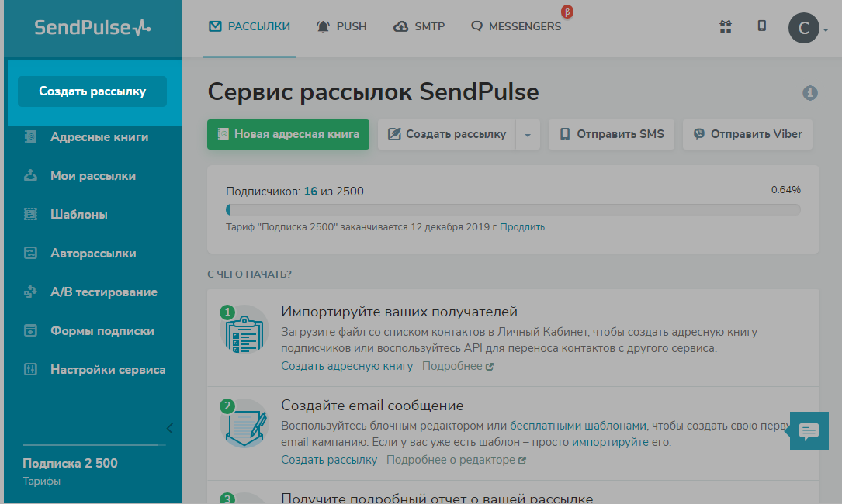Click the Импортируйте ваших получателей heading
Image resolution: width=842 pixels, height=504 pixels.
399,312
